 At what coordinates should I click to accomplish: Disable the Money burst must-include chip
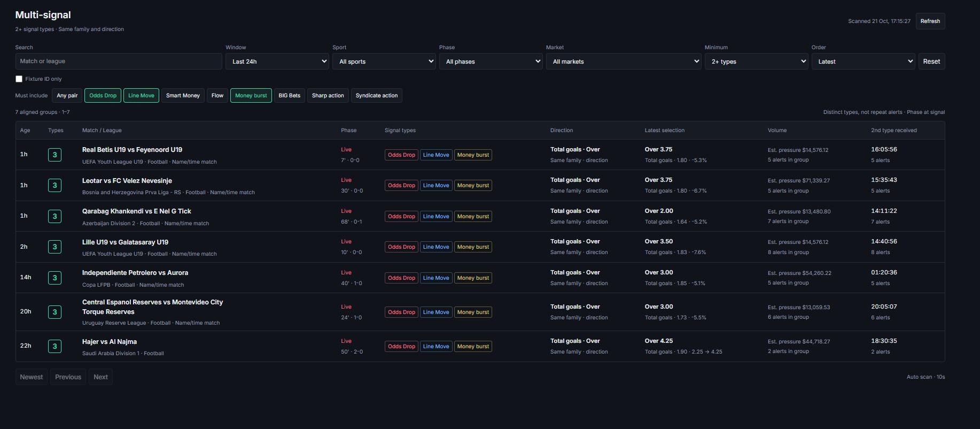coord(251,96)
